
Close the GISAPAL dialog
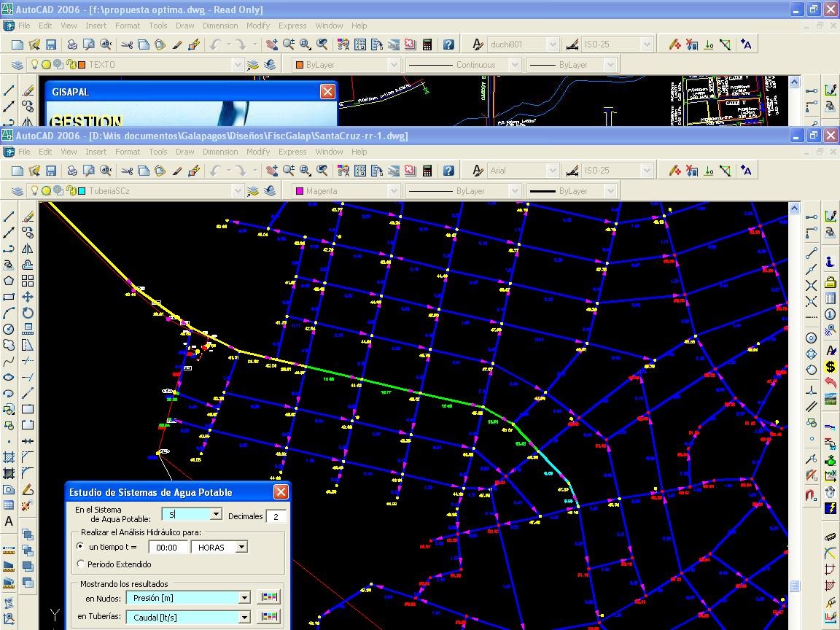pyautogui.click(x=327, y=91)
